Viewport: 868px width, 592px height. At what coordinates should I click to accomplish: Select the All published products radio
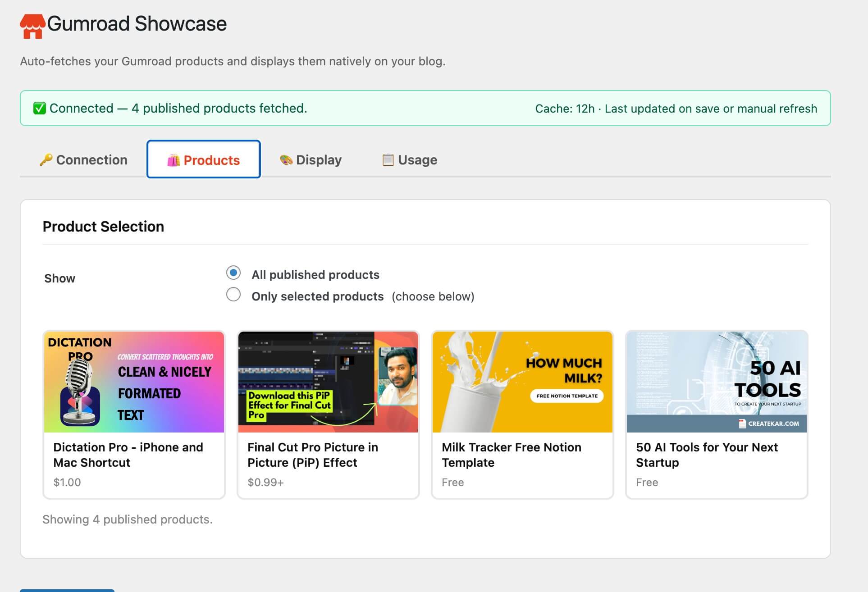[x=233, y=273]
